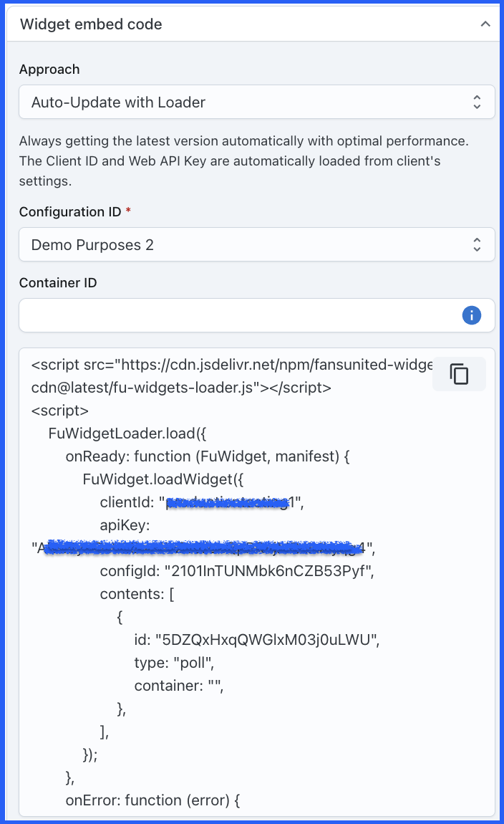Click the type "poll" code line

coord(174,663)
